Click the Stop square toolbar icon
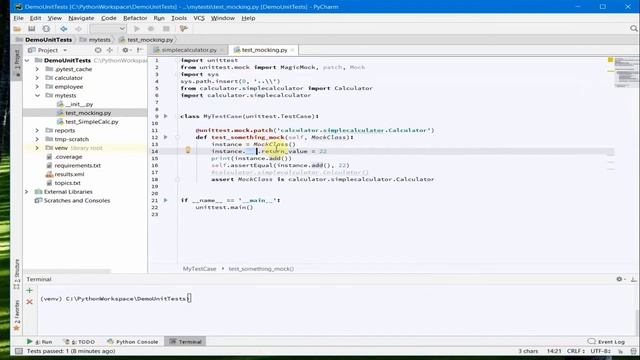The image size is (640, 360). coord(166,29)
